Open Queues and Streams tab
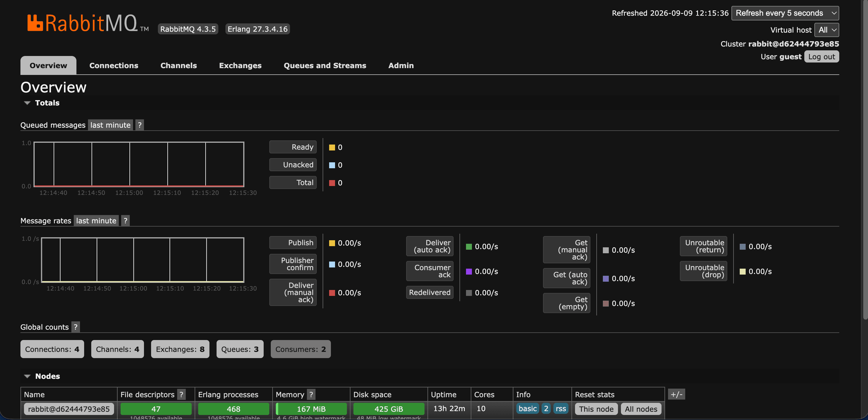The image size is (868, 420). 325,65
